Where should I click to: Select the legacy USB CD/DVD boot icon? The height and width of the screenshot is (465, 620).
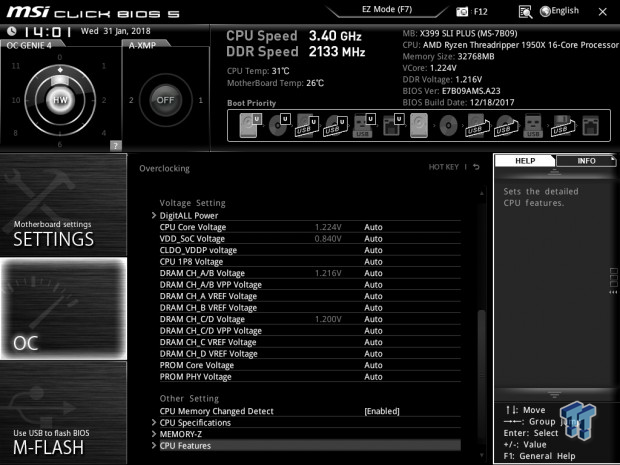pyautogui.click(x=506, y=125)
